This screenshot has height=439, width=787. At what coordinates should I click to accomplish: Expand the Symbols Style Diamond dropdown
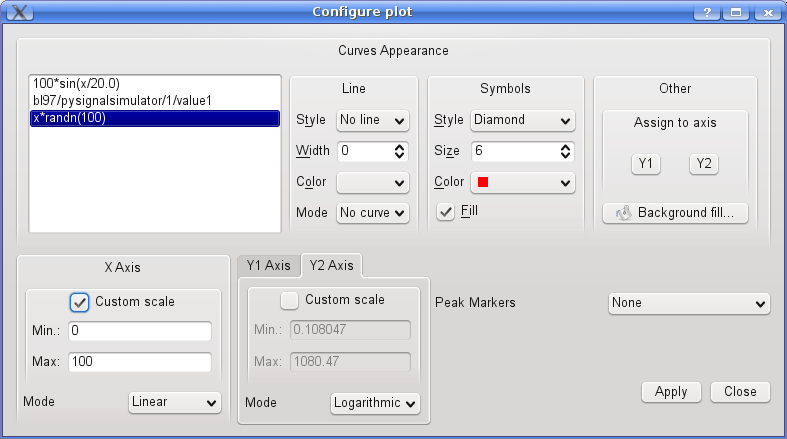(523, 121)
